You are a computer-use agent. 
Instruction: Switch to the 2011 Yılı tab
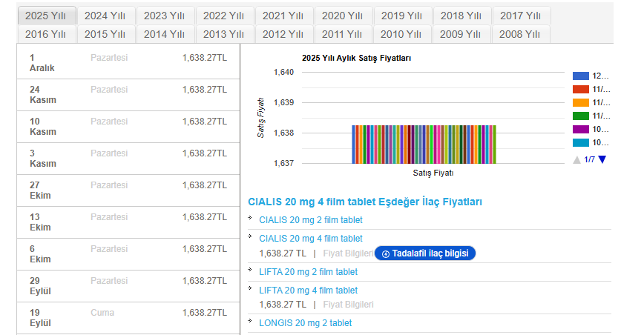344,34
